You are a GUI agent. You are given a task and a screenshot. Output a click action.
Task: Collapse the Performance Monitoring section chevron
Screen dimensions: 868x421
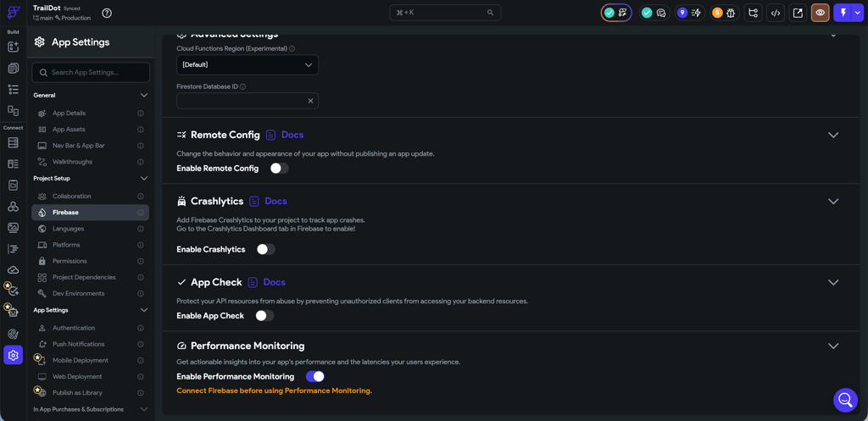833,346
